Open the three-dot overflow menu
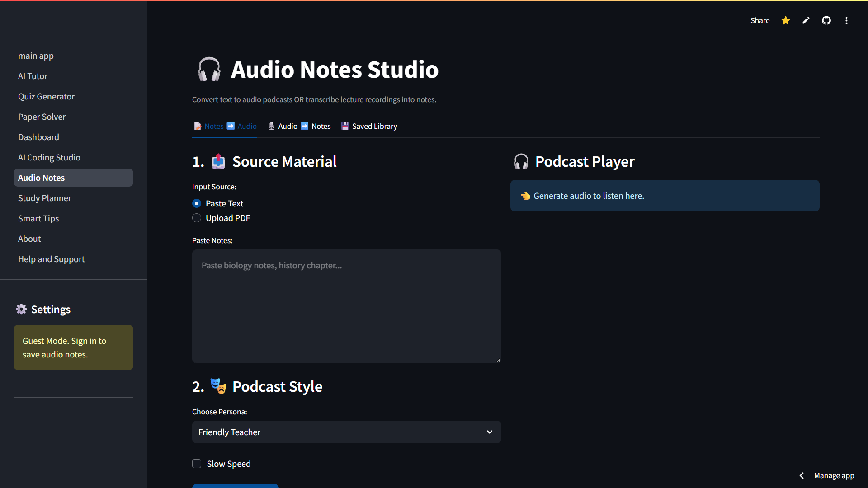 coord(846,20)
